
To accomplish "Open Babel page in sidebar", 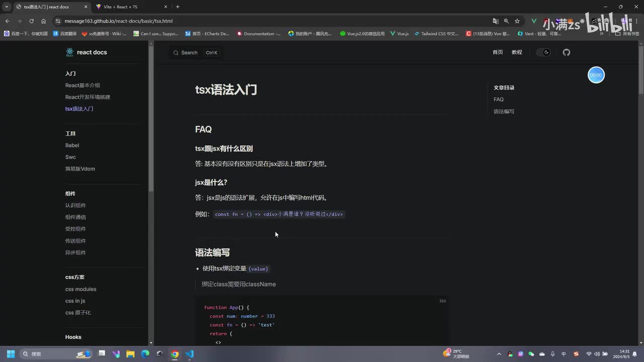I will click(72, 145).
